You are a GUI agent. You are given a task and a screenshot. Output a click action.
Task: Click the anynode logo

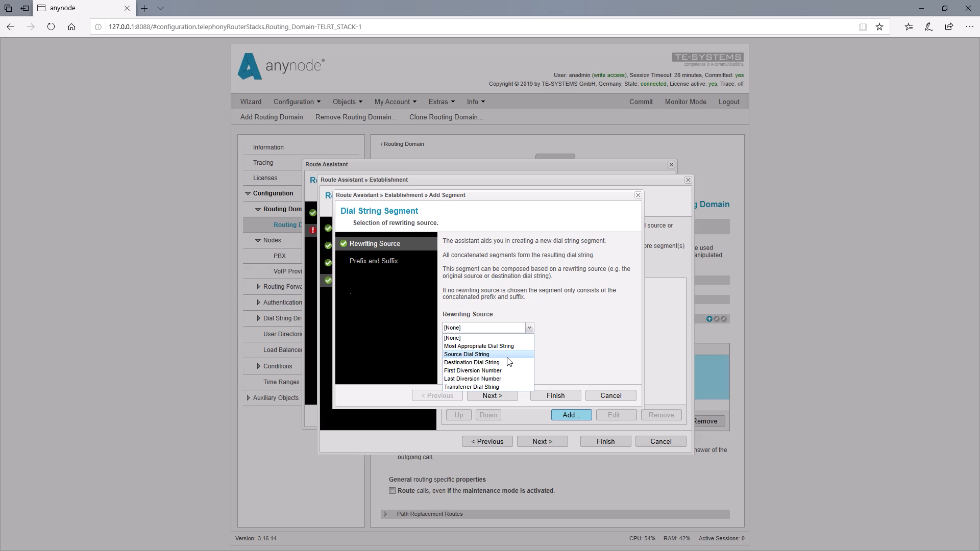click(281, 66)
